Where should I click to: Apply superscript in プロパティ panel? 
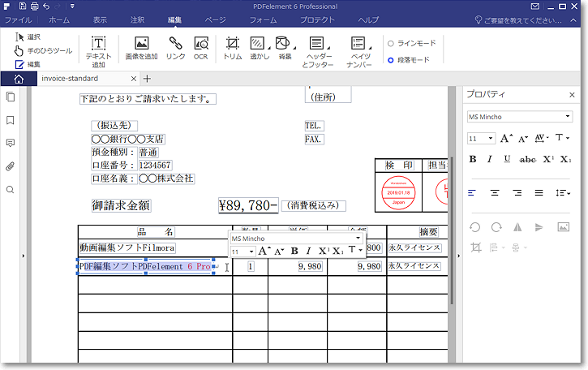(x=548, y=159)
